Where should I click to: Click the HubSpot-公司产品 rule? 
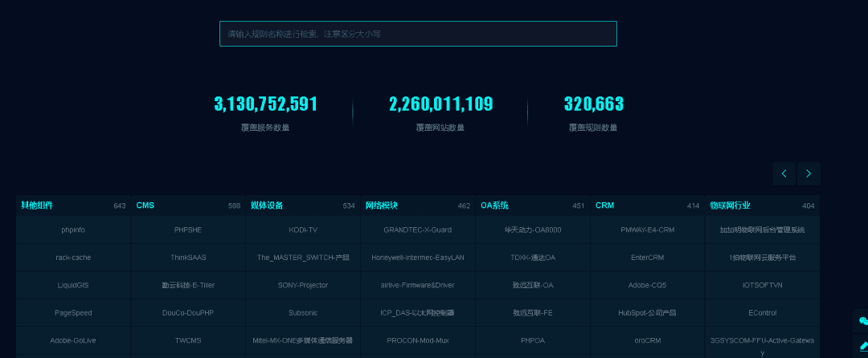coord(647,313)
